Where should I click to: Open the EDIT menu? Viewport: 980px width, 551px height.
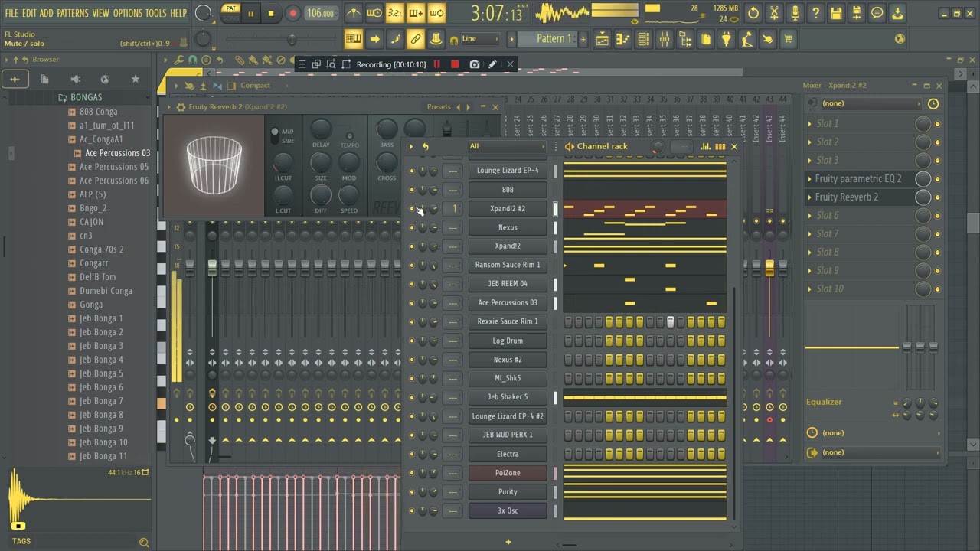point(29,13)
